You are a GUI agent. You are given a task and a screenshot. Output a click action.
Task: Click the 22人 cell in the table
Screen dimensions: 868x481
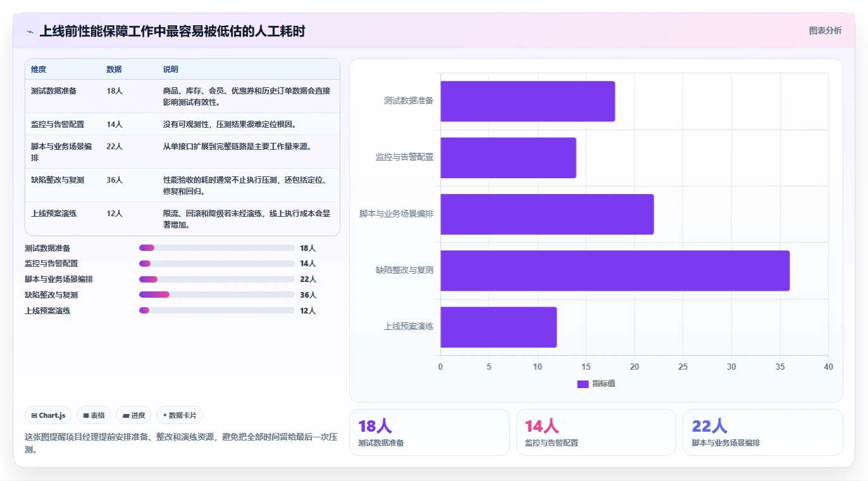coord(115,147)
